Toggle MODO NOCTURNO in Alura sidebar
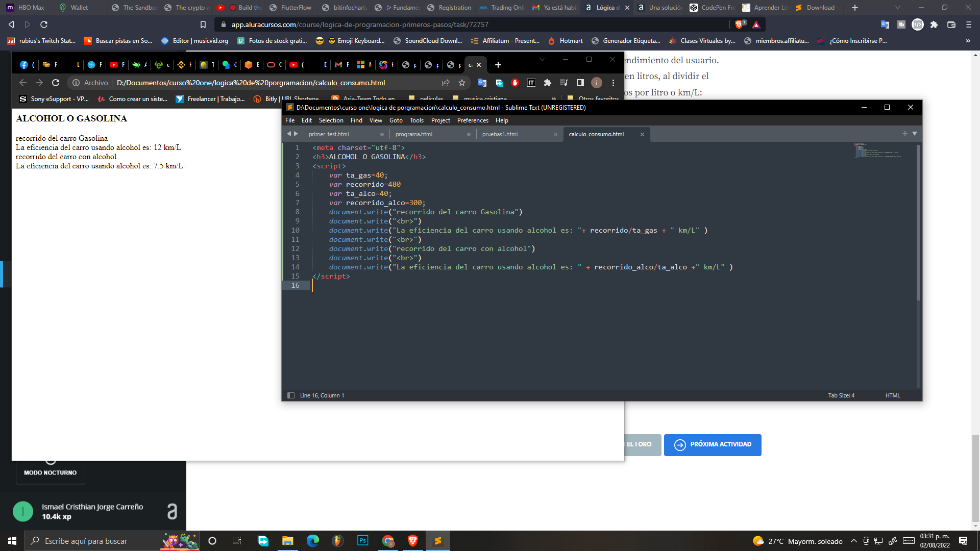The height and width of the screenshot is (551, 980). click(50, 472)
